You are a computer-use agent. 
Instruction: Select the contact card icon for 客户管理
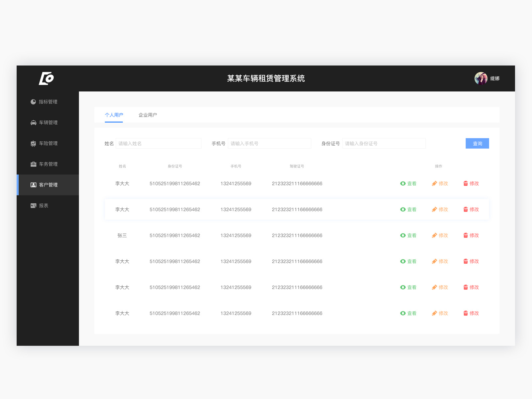[33, 185]
